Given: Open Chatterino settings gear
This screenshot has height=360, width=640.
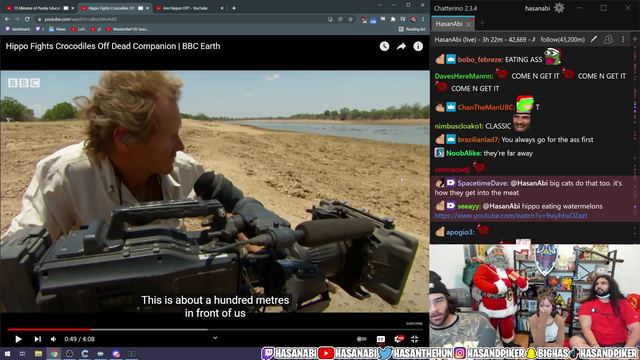Looking at the screenshot, I should (559, 8).
